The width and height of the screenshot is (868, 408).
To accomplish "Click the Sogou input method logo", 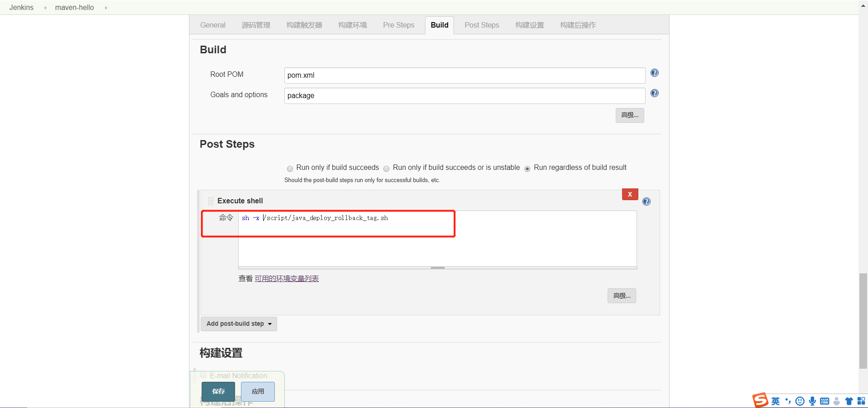I will point(760,400).
